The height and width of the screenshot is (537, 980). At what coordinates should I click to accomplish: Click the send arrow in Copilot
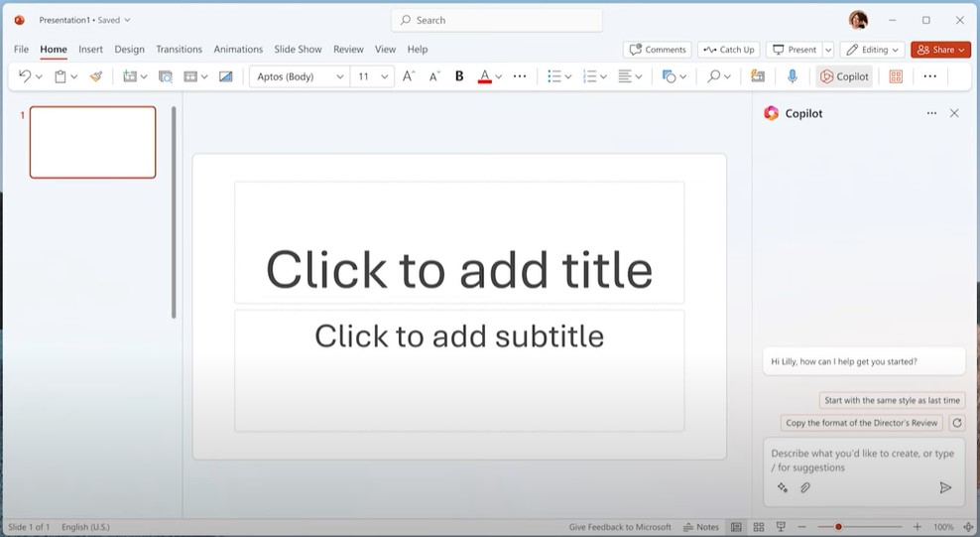(945, 487)
